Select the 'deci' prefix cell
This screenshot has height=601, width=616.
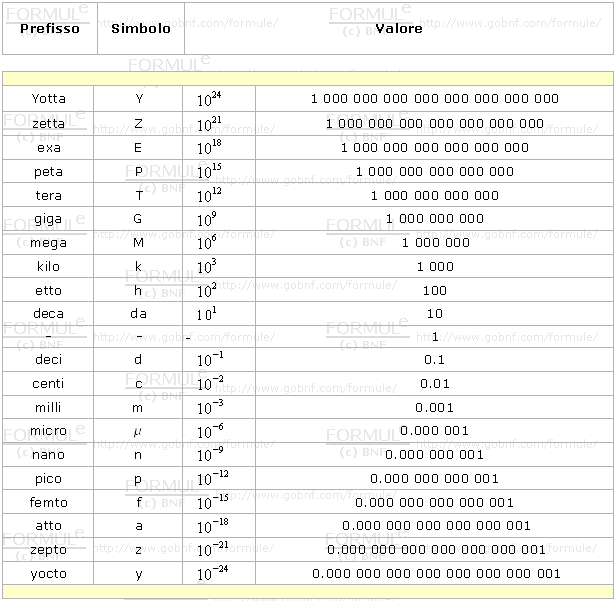point(48,360)
